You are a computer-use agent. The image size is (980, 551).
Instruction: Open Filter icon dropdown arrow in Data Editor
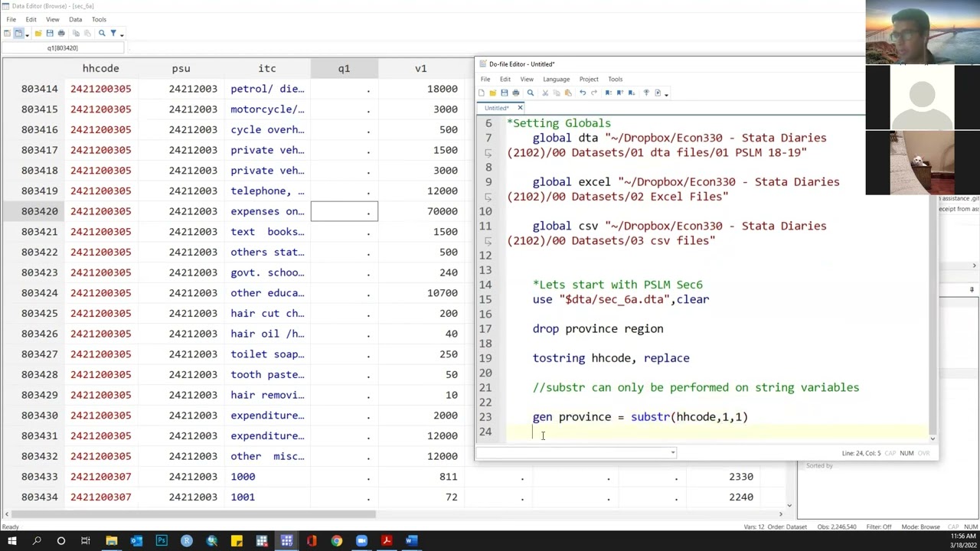(122, 34)
